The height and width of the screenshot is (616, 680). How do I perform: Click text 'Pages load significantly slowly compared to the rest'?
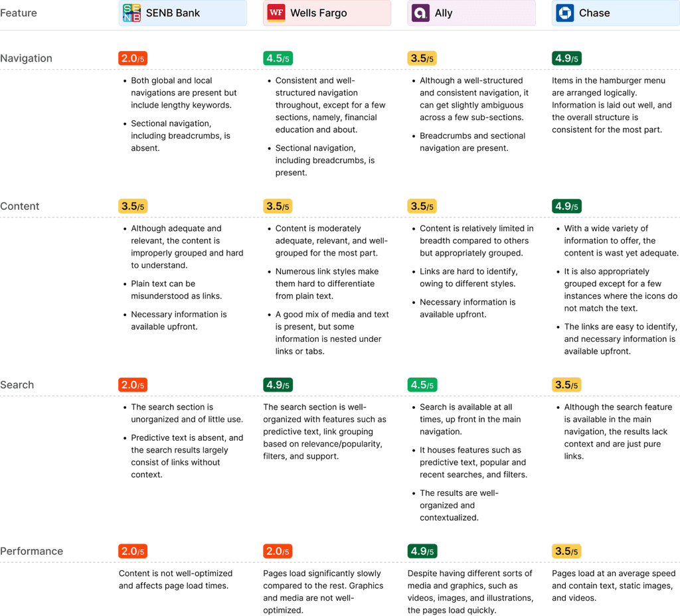click(323, 591)
